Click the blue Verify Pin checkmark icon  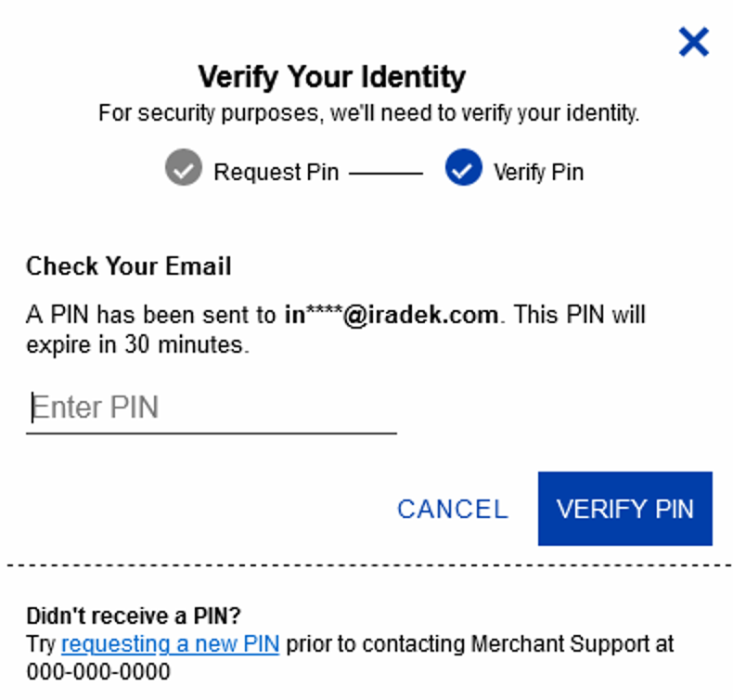(x=464, y=167)
